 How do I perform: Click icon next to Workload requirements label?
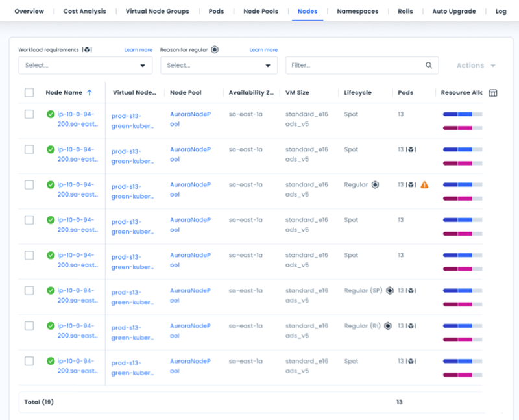[87, 50]
